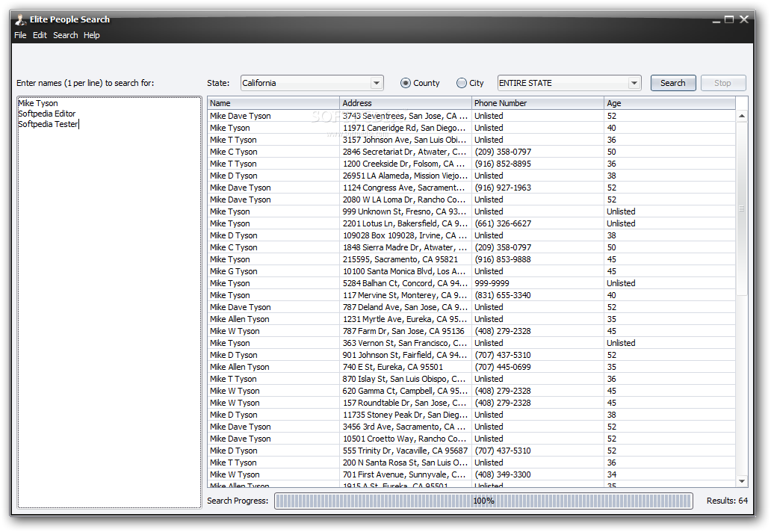Select row with 157 Roundtable Dr address
The height and width of the screenshot is (532, 771).
[471, 403]
